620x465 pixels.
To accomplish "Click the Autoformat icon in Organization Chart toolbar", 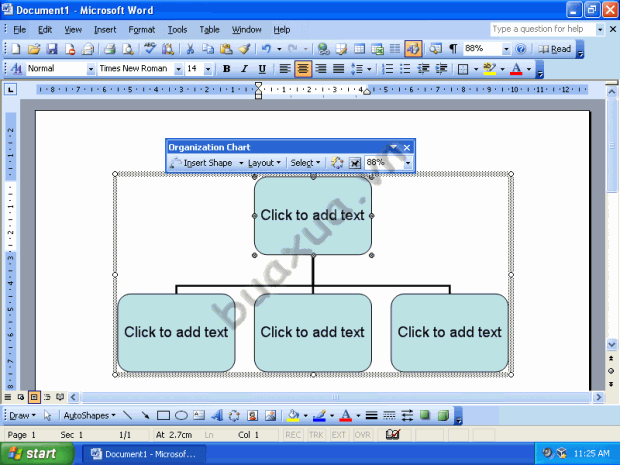I will 337,163.
